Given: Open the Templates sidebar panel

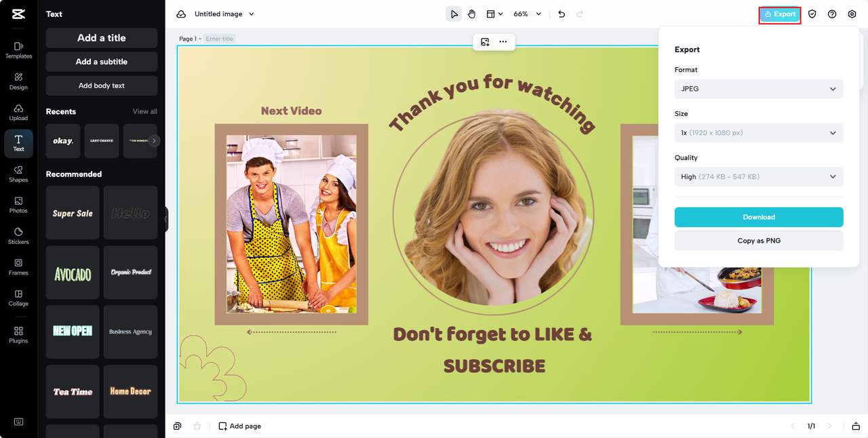Looking at the screenshot, I should (18, 50).
